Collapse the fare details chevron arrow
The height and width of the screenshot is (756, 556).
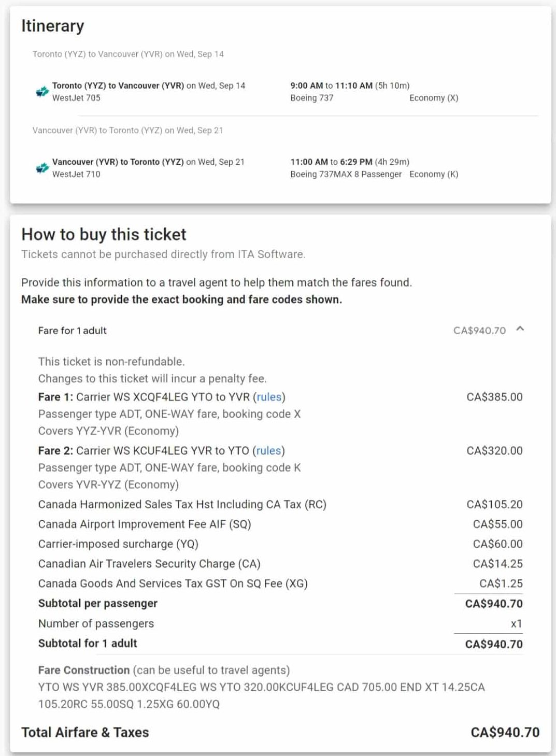click(x=520, y=329)
